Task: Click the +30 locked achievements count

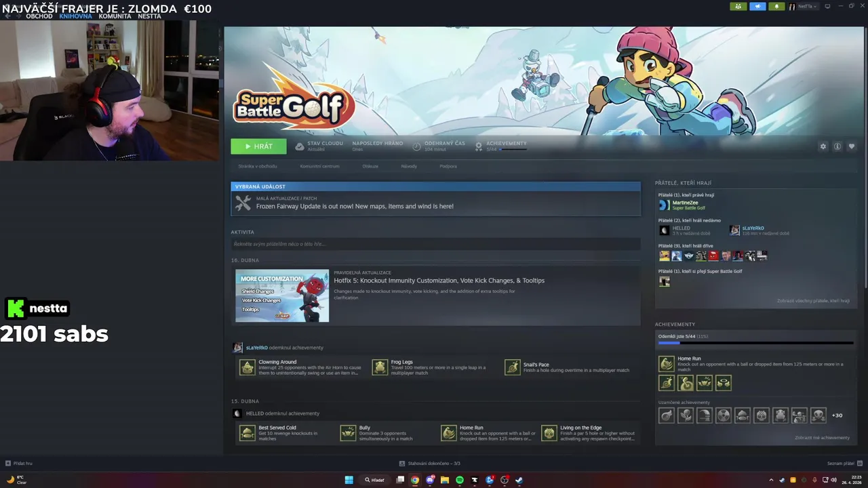Action: (837, 415)
